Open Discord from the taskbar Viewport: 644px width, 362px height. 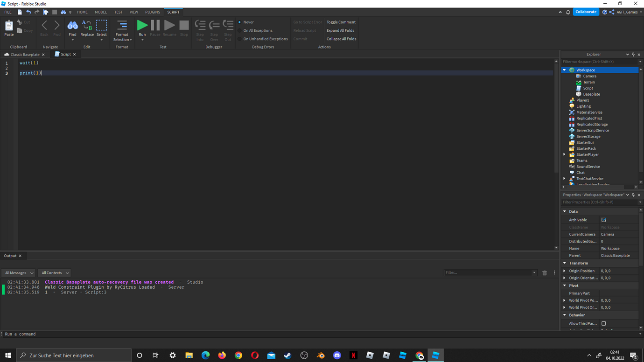(x=337, y=355)
